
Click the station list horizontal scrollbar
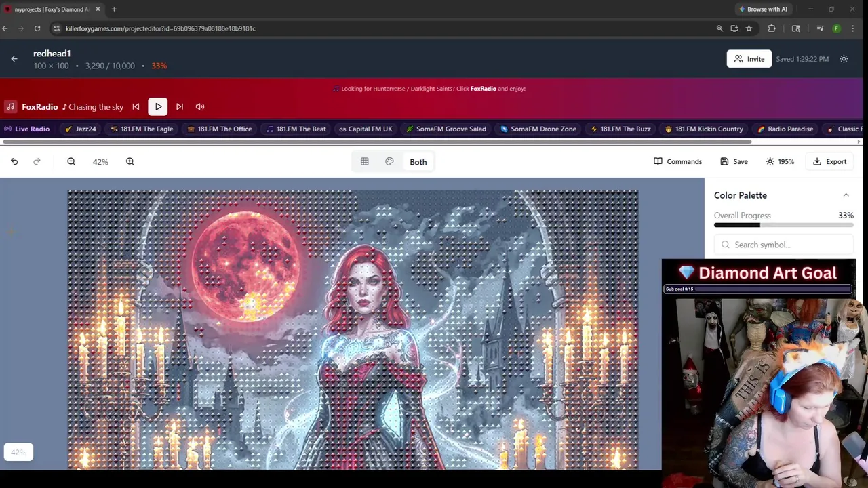coord(376,142)
